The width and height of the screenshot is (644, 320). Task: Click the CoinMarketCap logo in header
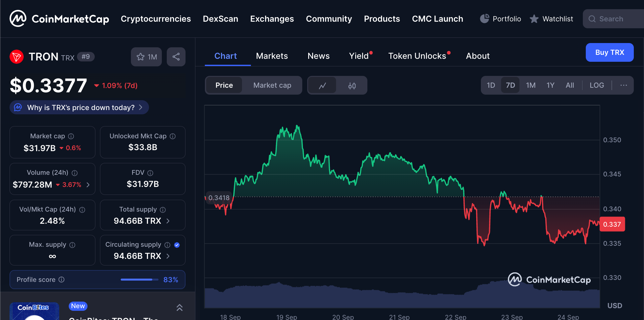pos(59,19)
